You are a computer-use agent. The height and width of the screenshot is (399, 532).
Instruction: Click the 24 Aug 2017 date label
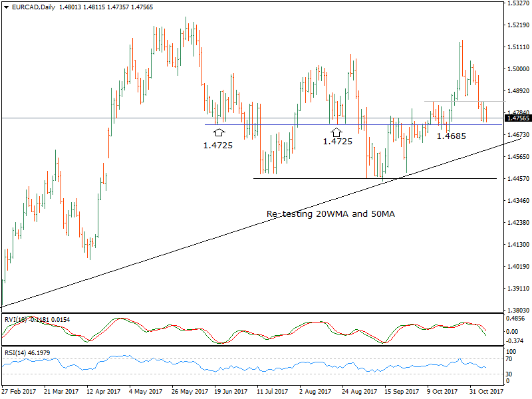coord(359,392)
